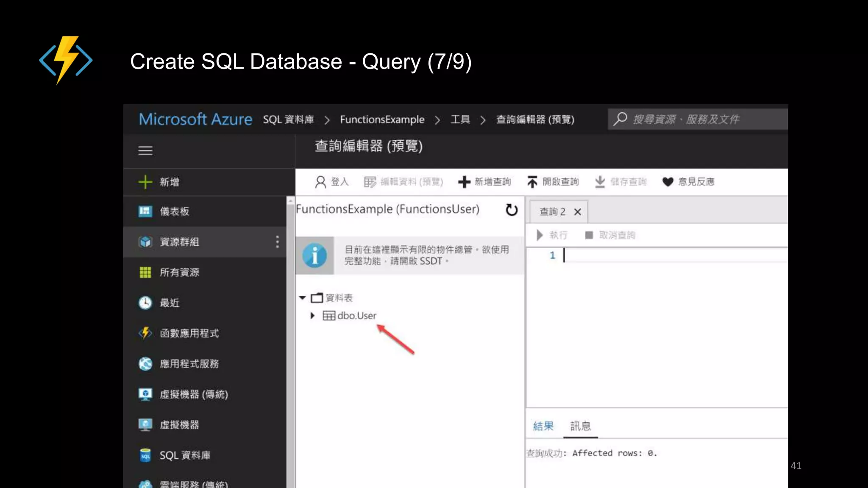Click the 新增查詢 label

click(492, 182)
